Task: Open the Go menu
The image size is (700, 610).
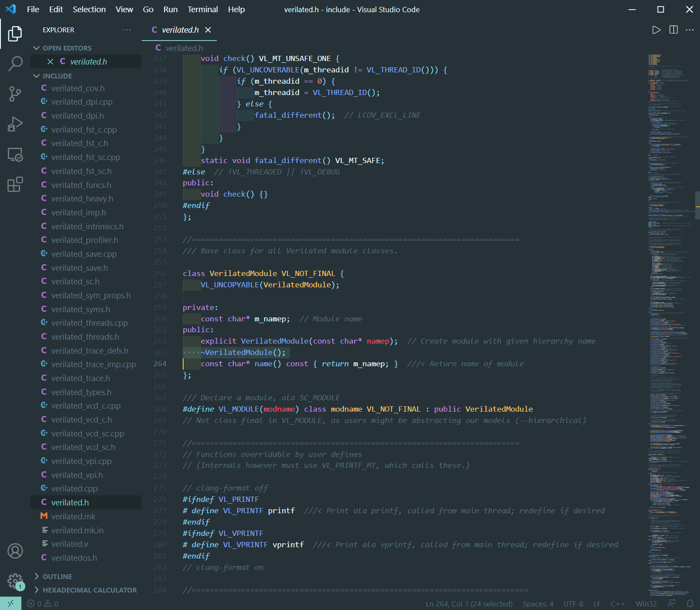Action: pos(148,9)
